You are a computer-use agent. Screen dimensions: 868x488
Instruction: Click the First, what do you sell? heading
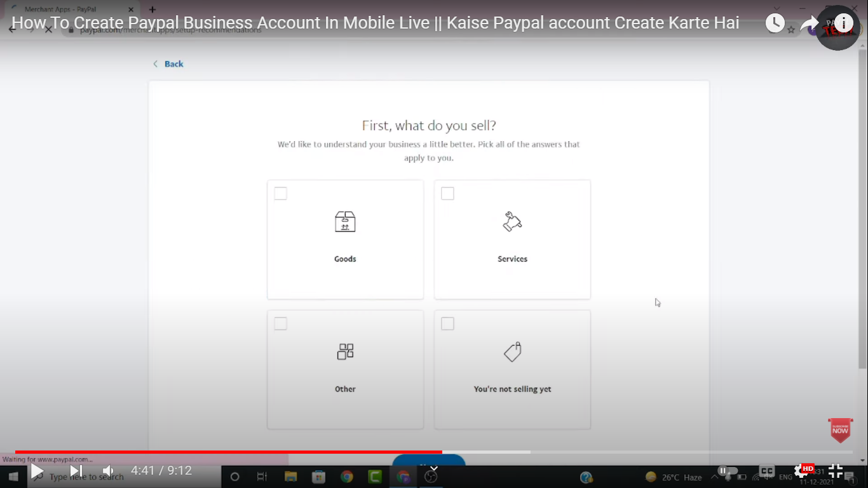click(429, 125)
